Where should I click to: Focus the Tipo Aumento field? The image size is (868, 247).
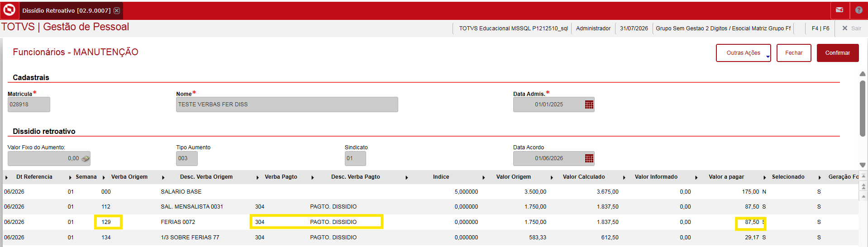[187, 158]
